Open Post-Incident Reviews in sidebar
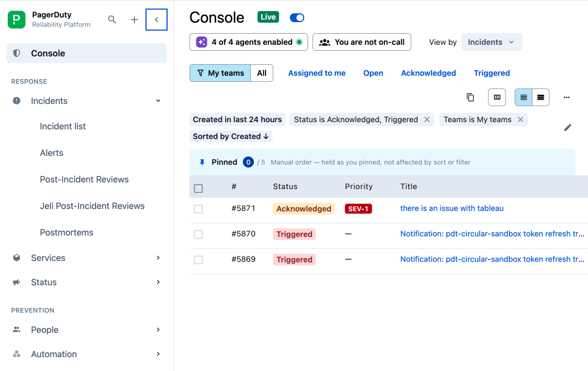The width and height of the screenshot is (588, 371). point(85,180)
